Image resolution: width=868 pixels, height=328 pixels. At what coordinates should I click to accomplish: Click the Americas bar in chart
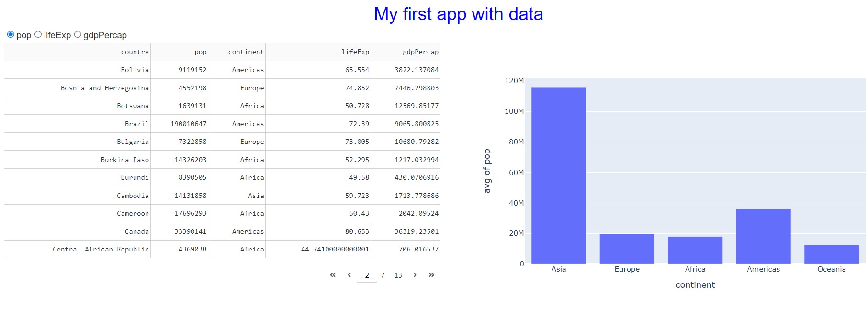pyautogui.click(x=763, y=236)
